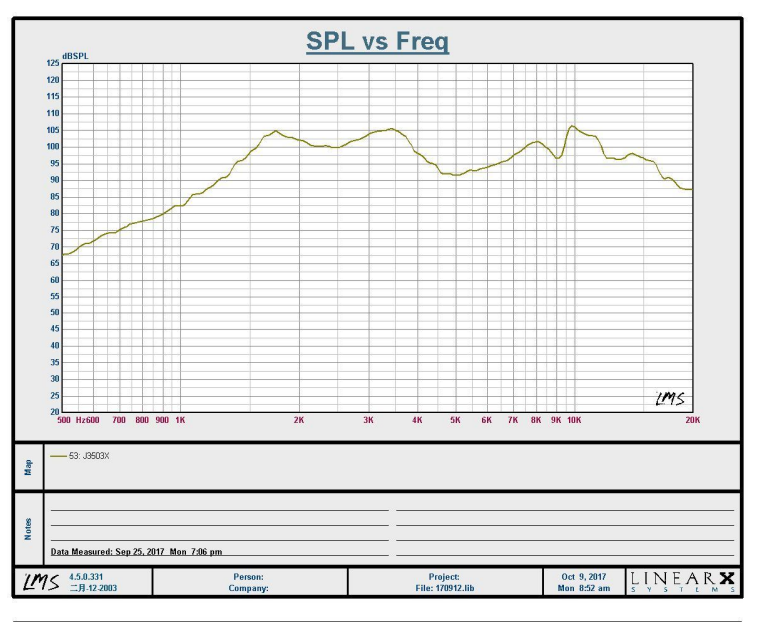Click the dBSPL axis unit label
768x622 pixels.
click(75, 56)
